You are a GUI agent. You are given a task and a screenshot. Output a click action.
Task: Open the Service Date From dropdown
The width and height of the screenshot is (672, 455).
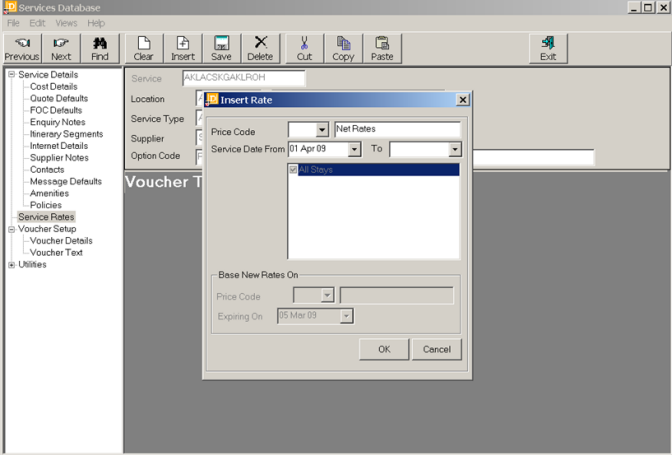pos(354,149)
